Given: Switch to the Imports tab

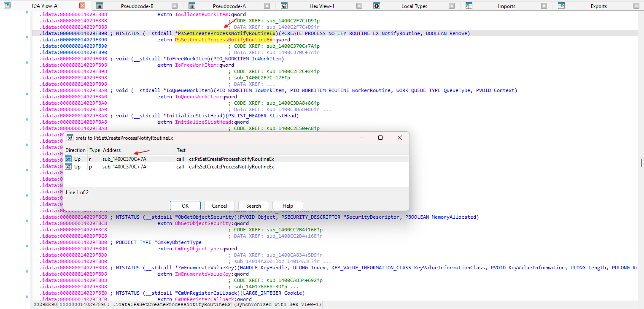Looking at the screenshot, I should click(x=507, y=6).
